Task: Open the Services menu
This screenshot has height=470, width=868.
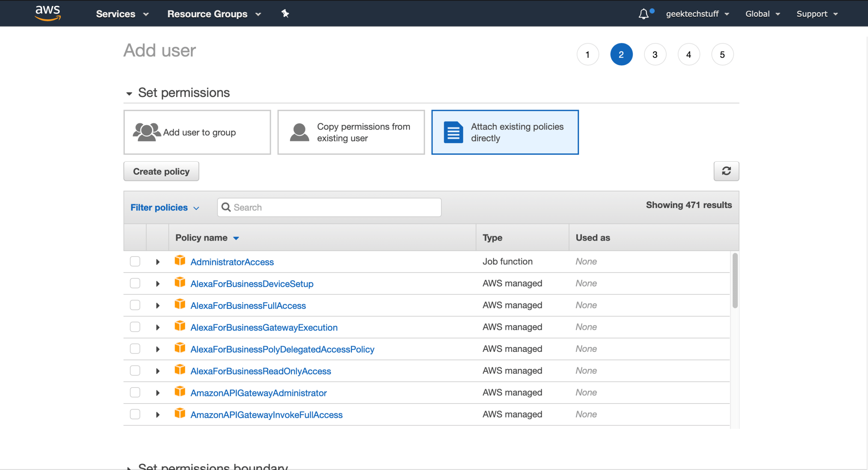Action: 122,14
